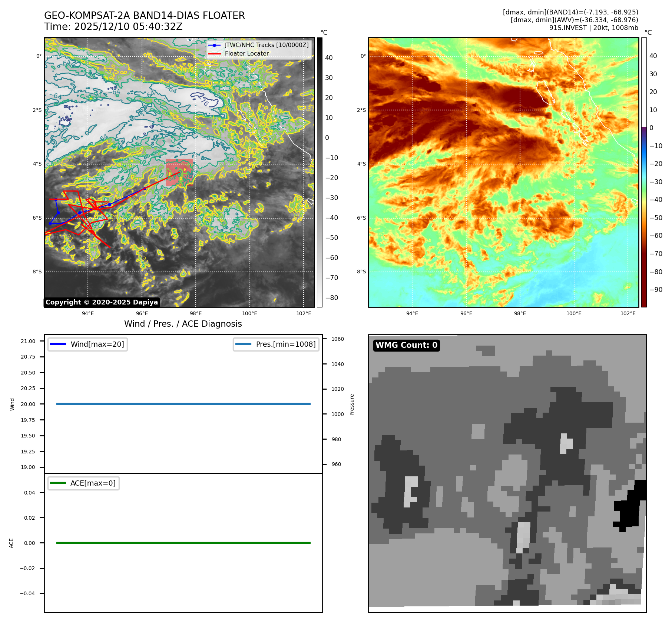Viewport: 672px width, 626px height.
Task: Click the red shaded floater box on the map
Action: coord(179,172)
